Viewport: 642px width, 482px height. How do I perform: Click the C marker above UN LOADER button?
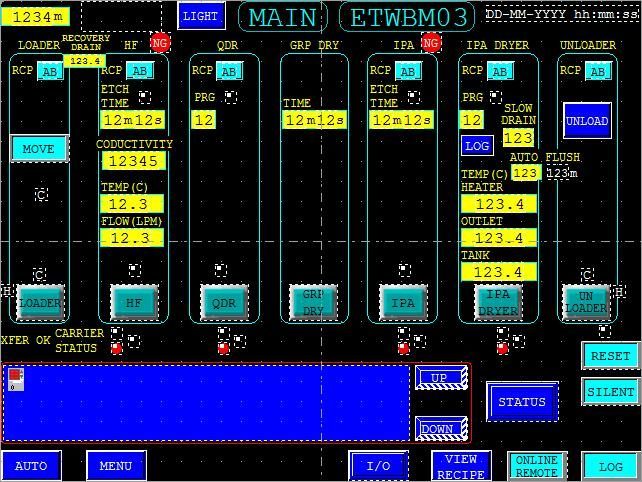point(588,274)
